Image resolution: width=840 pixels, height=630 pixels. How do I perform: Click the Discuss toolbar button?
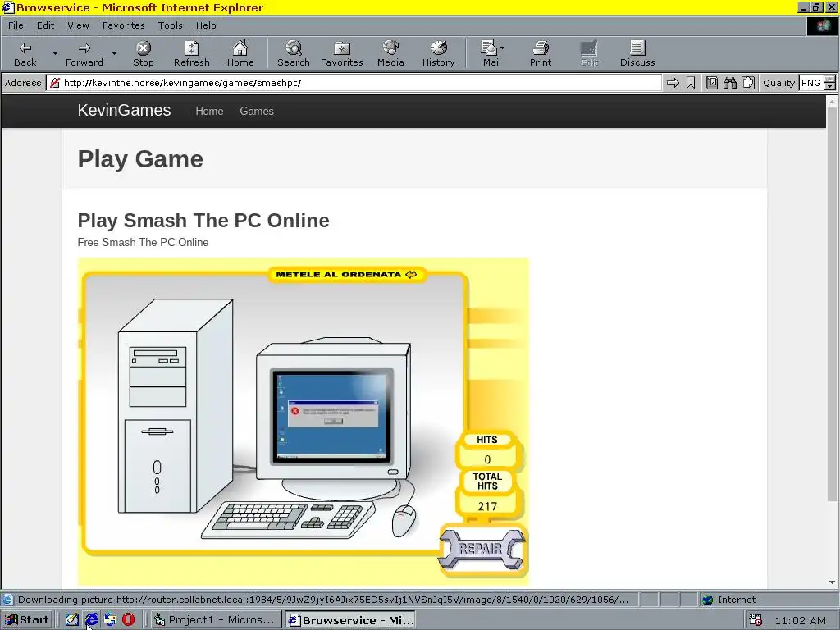pyautogui.click(x=637, y=53)
